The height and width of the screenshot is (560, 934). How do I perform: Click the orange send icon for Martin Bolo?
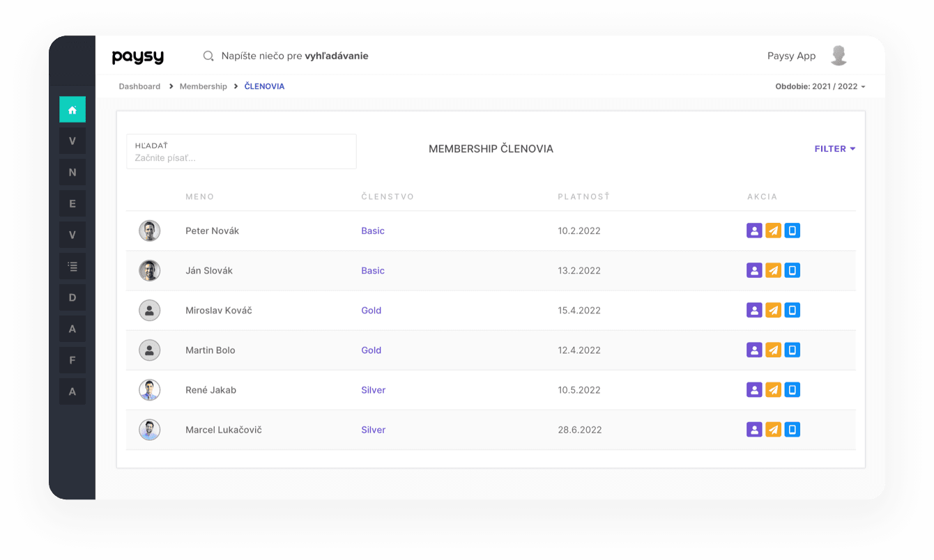tap(773, 350)
